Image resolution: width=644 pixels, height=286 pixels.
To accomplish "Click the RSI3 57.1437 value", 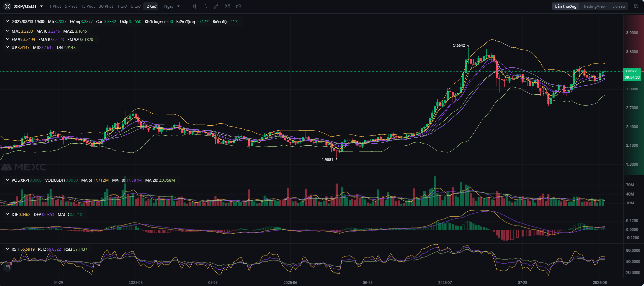I will pos(76,249).
